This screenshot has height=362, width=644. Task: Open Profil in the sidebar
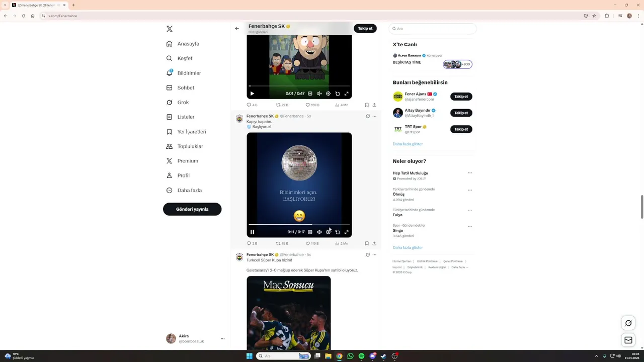pyautogui.click(x=178, y=175)
